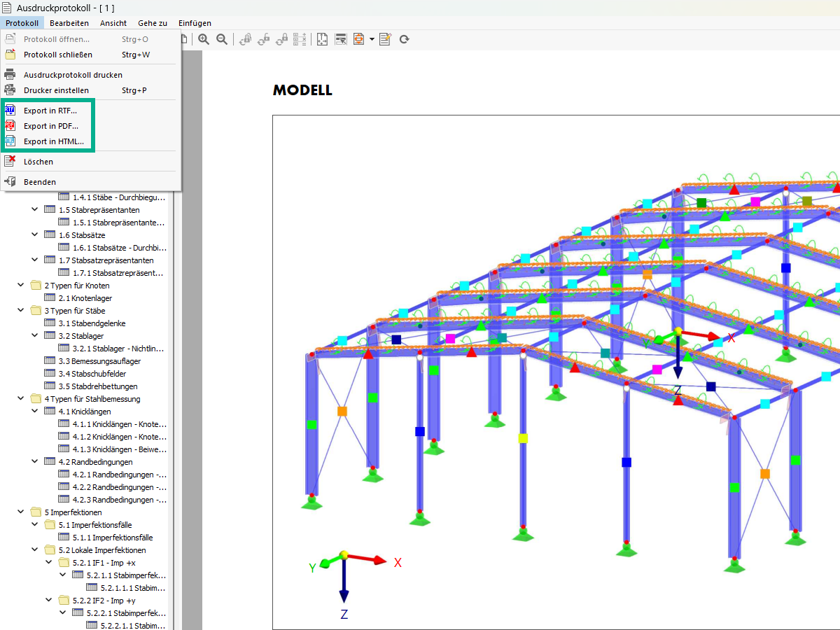
Task: Select Ausdruckprotokoll drucken menu entry
Action: point(73,75)
